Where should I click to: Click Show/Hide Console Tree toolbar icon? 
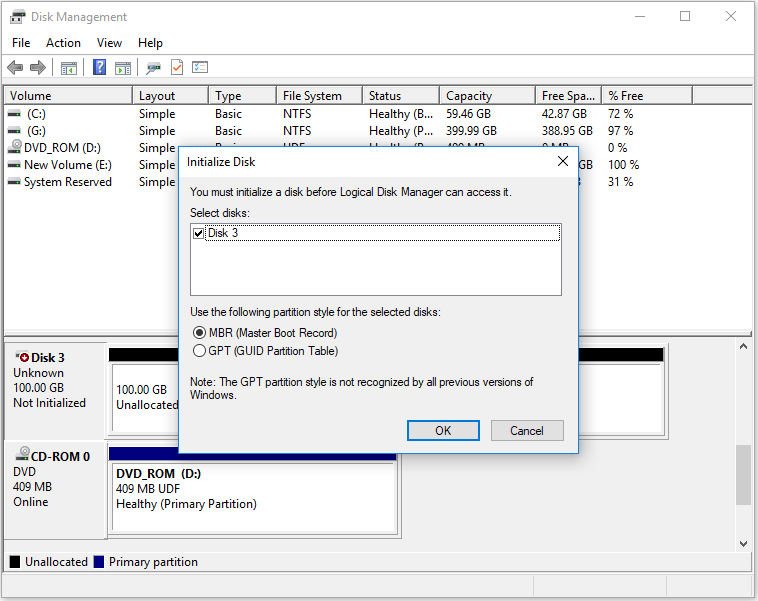tap(69, 68)
